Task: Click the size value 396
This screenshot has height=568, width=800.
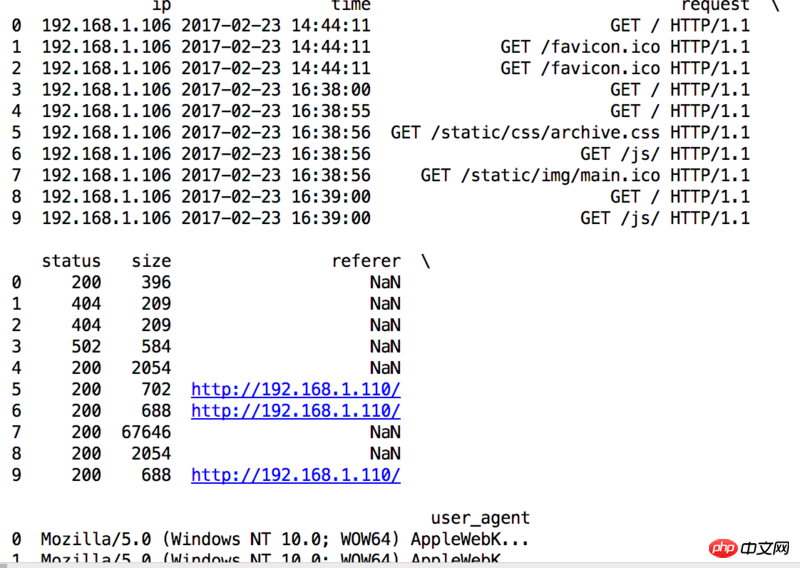Action: tap(156, 282)
